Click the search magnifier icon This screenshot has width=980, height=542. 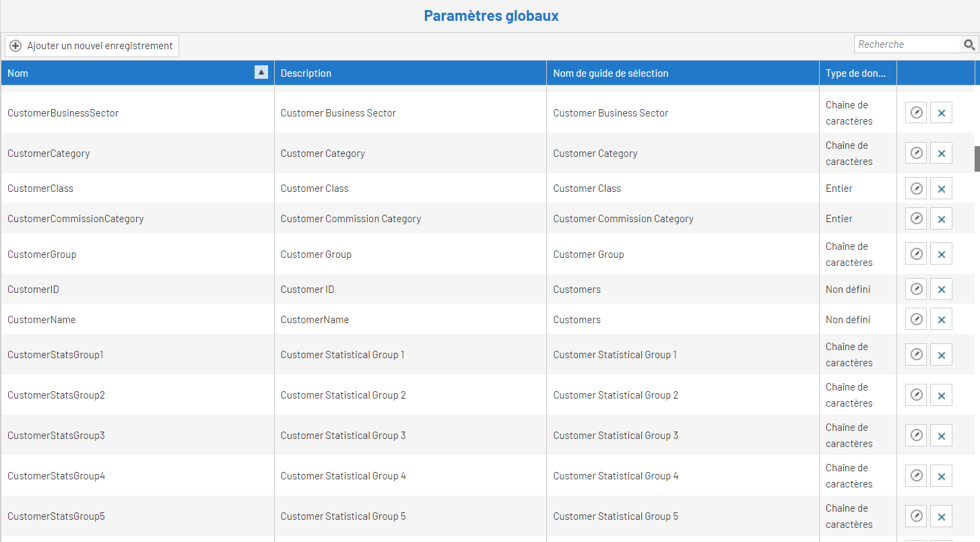(969, 44)
